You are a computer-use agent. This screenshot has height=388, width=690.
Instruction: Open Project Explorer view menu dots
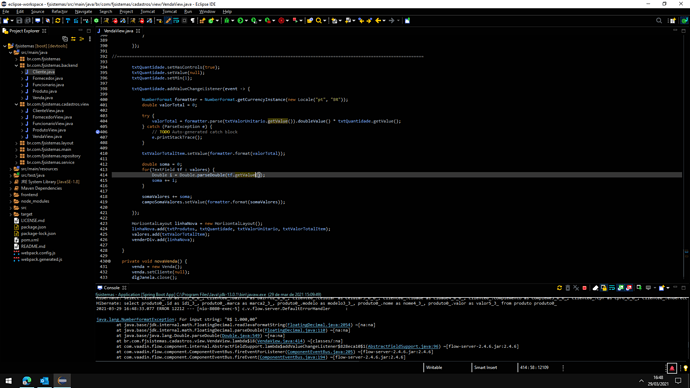coord(90,39)
